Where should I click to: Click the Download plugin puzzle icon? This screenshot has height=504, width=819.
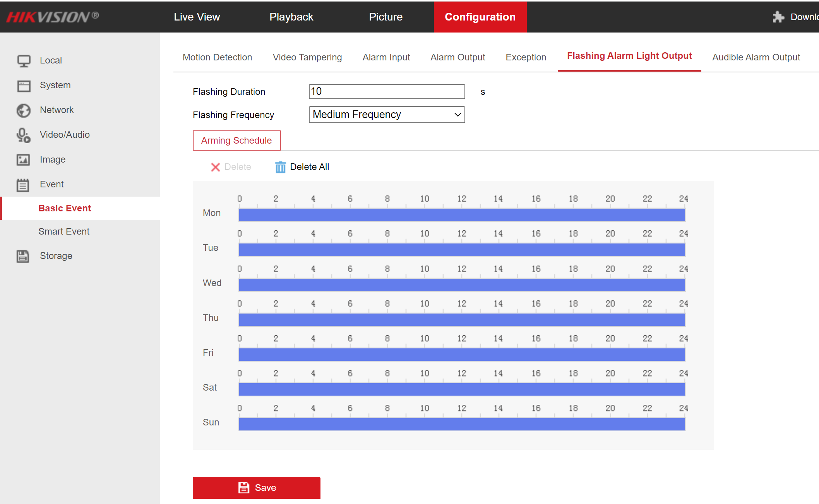coord(778,17)
